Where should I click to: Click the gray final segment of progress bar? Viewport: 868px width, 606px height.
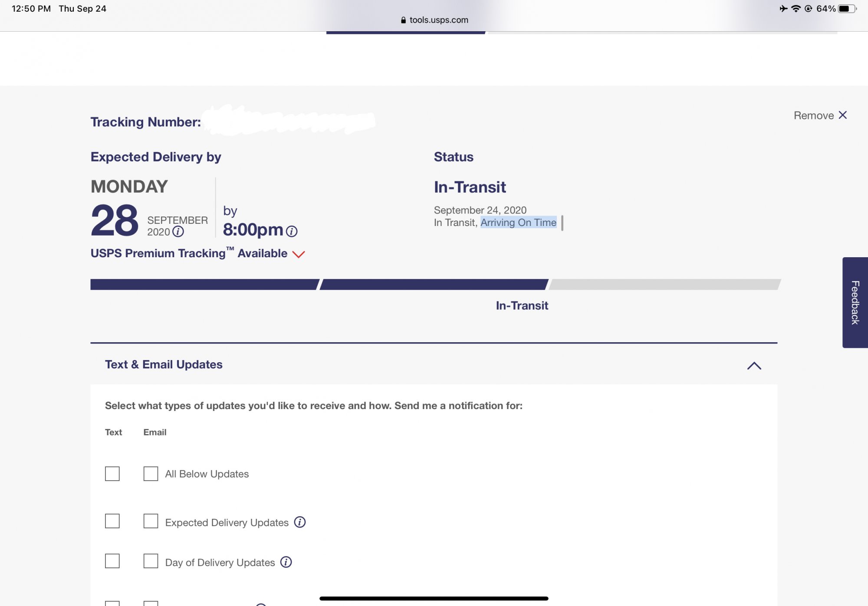click(x=665, y=285)
